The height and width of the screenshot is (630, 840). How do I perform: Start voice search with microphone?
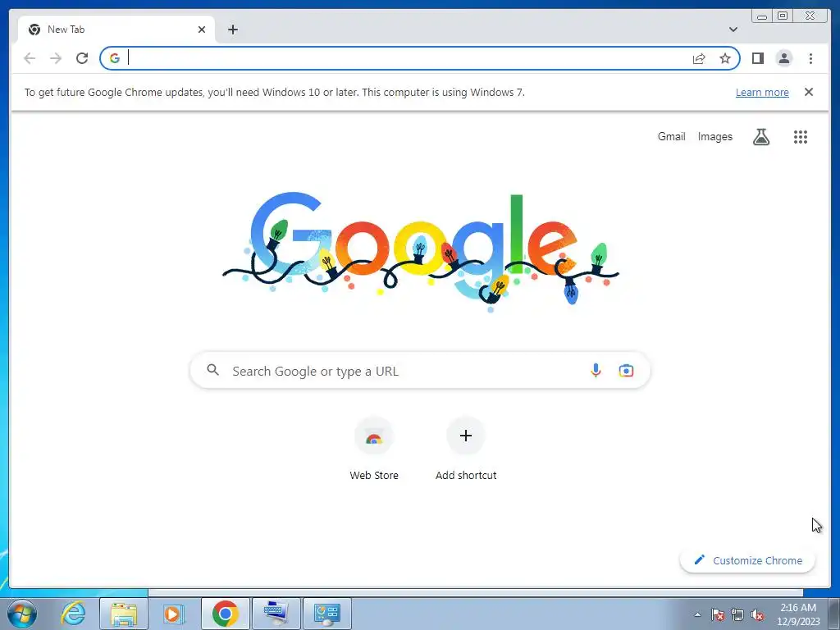point(596,370)
